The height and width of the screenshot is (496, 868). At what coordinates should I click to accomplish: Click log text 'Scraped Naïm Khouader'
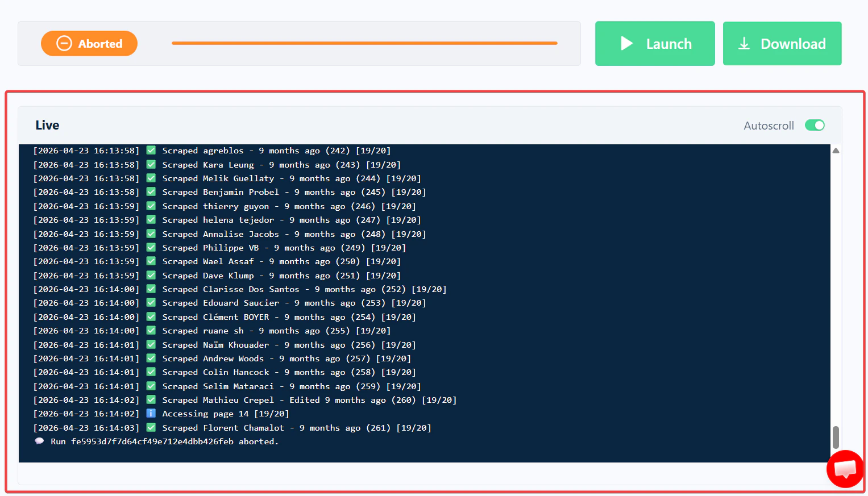(x=215, y=345)
